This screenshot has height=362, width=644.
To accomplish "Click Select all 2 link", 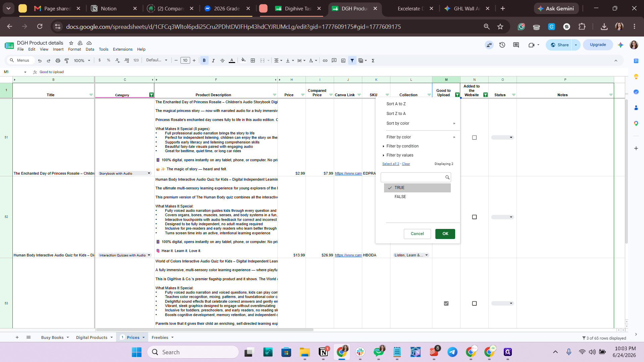I will coord(391,164).
